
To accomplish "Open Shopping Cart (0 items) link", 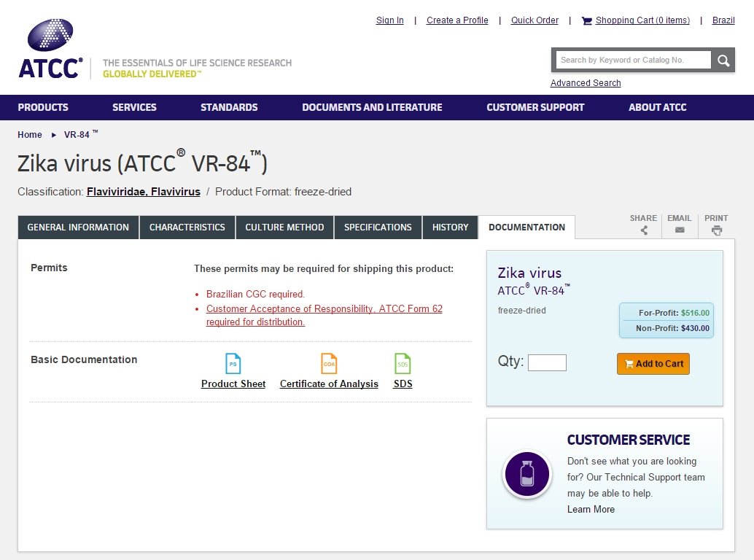I will point(642,20).
